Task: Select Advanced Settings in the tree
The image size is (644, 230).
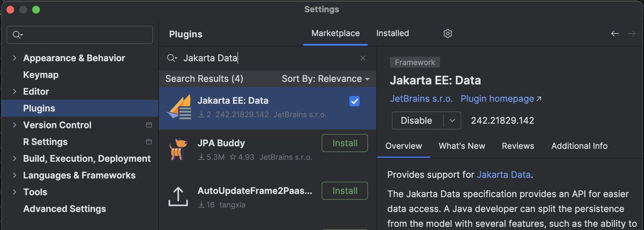Action: point(64,209)
